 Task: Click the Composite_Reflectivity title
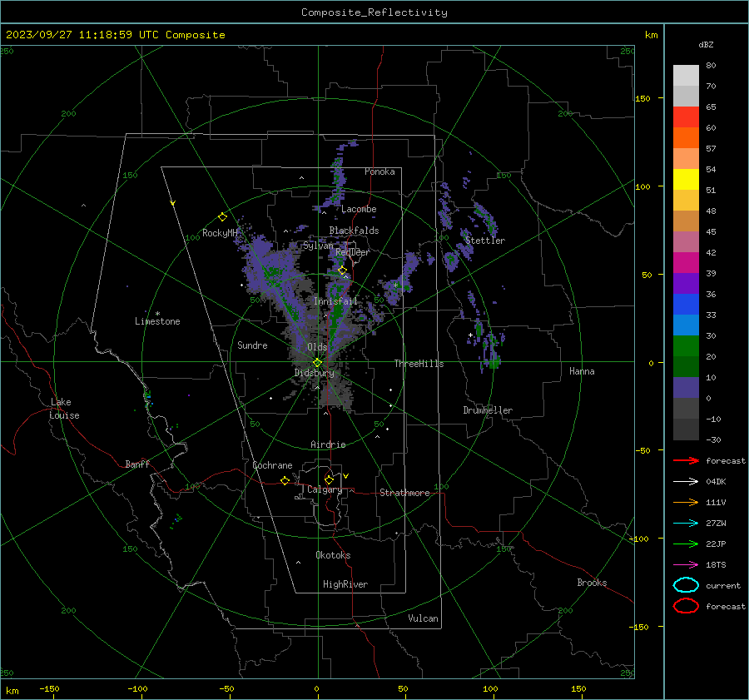(374, 12)
